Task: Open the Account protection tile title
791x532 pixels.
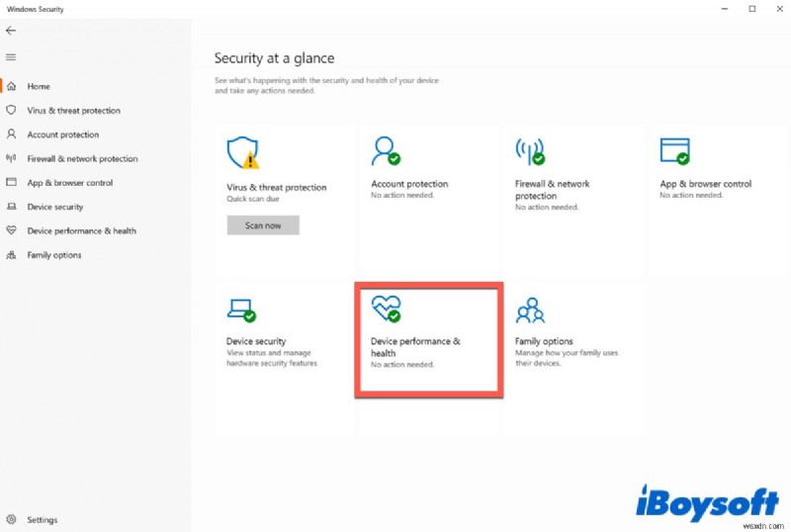Action: 409,184
